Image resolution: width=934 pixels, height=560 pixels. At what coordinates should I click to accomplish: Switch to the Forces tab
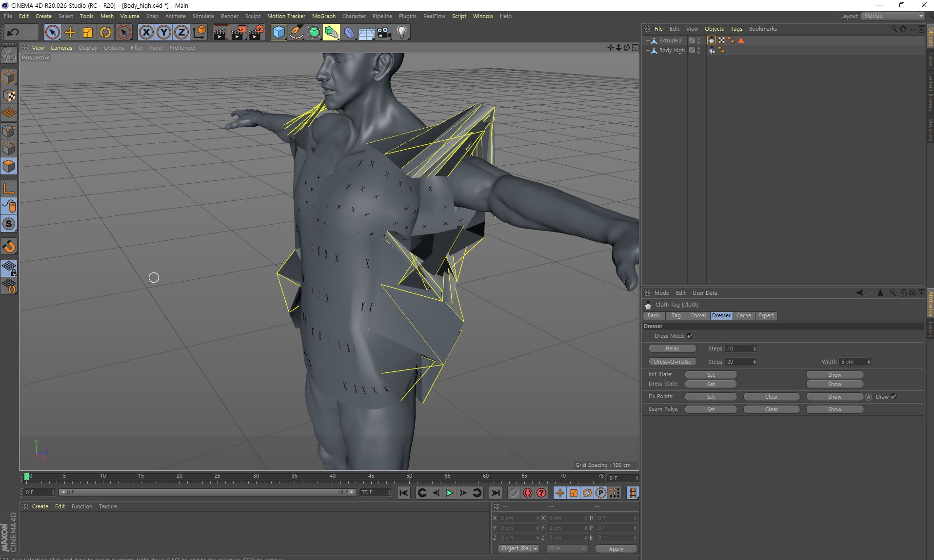point(698,315)
